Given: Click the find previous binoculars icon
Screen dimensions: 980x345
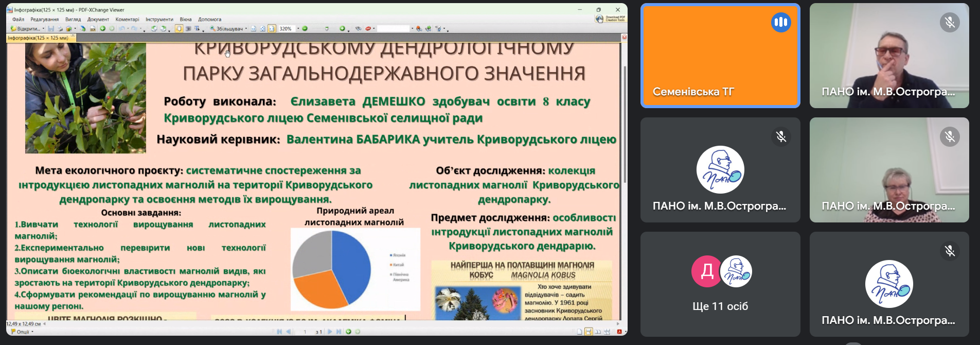Looking at the screenshot, I should (419, 29).
